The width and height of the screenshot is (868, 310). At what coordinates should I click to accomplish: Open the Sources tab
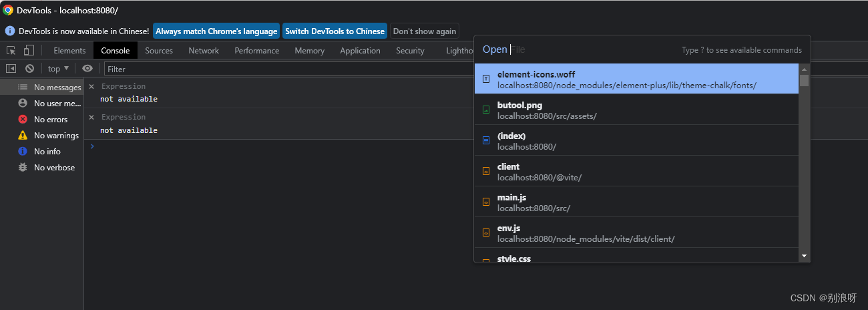159,51
